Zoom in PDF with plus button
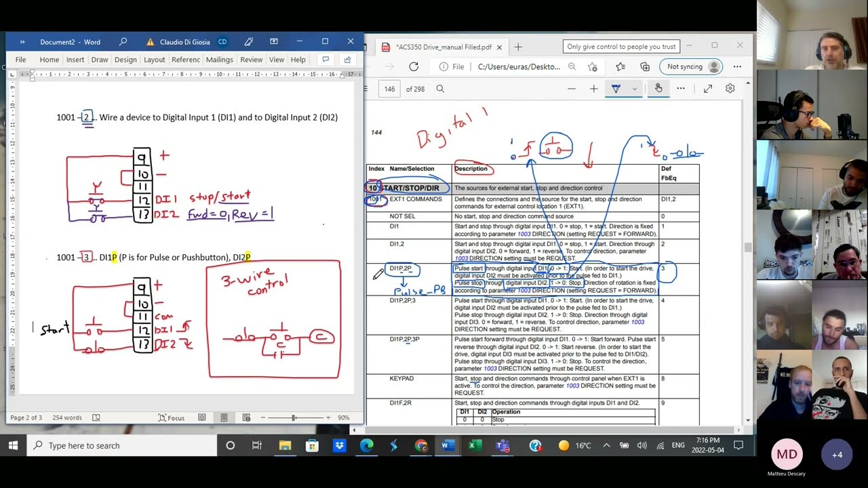Screen dimensions: 868x488 coord(594,89)
